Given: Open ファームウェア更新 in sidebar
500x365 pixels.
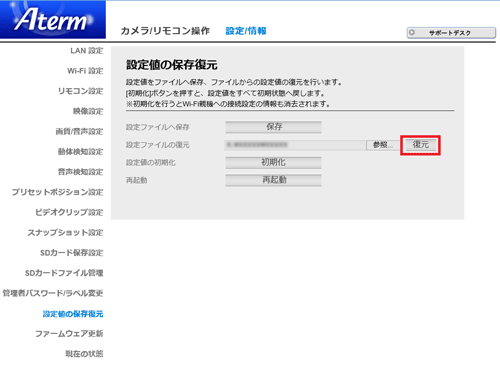Looking at the screenshot, I should click(69, 333).
